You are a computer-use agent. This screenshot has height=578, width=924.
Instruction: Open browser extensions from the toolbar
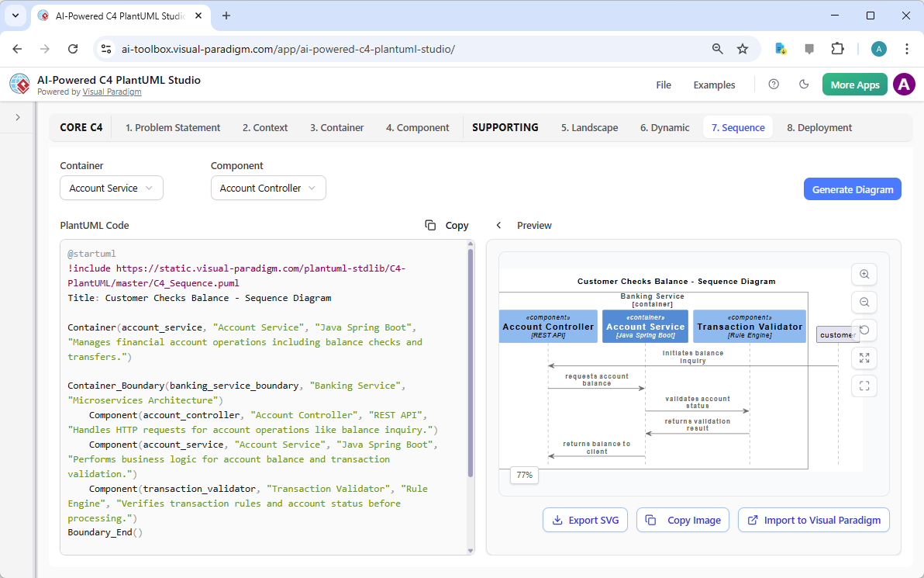pos(837,48)
